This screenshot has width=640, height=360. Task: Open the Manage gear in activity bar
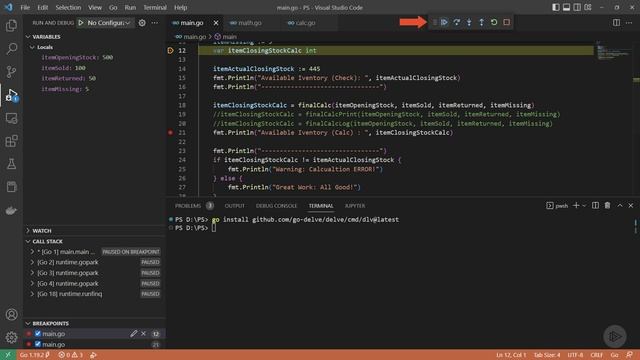click(11, 337)
